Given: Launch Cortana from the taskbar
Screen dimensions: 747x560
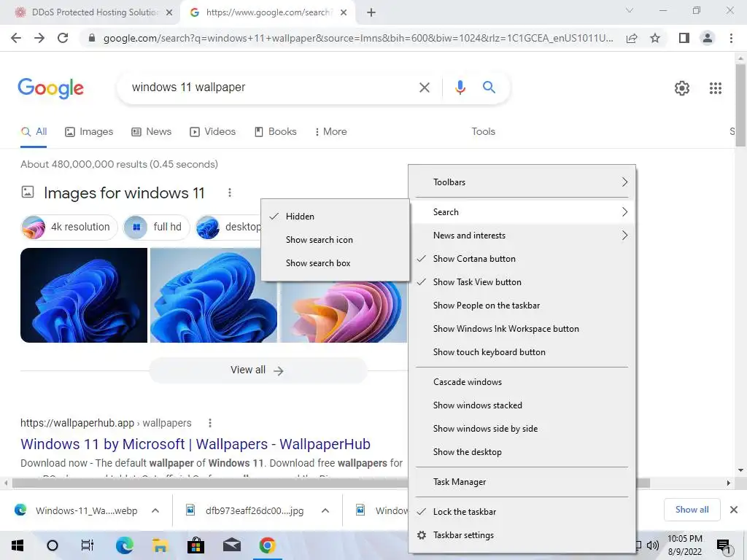Looking at the screenshot, I should click(53, 545).
